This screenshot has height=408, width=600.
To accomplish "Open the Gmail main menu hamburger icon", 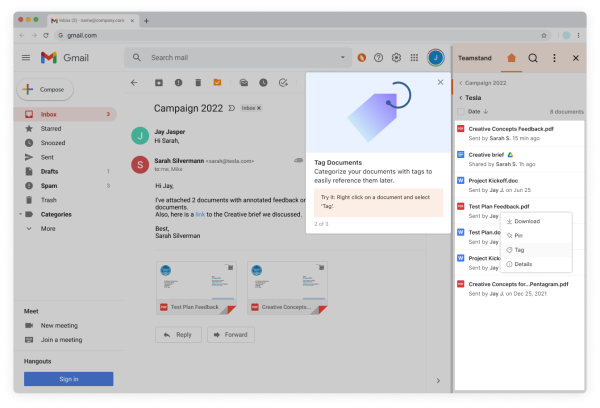I will pos(26,58).
